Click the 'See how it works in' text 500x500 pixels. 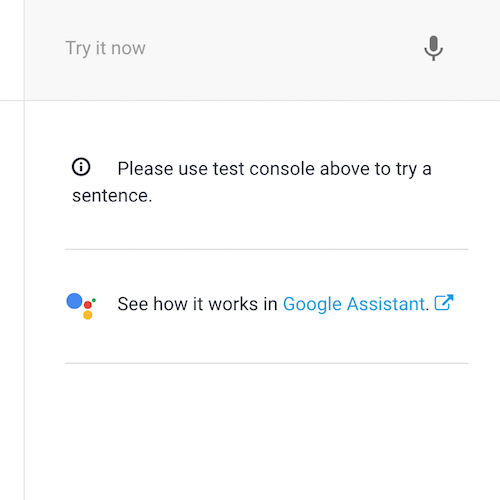click(x=197, y=304)
